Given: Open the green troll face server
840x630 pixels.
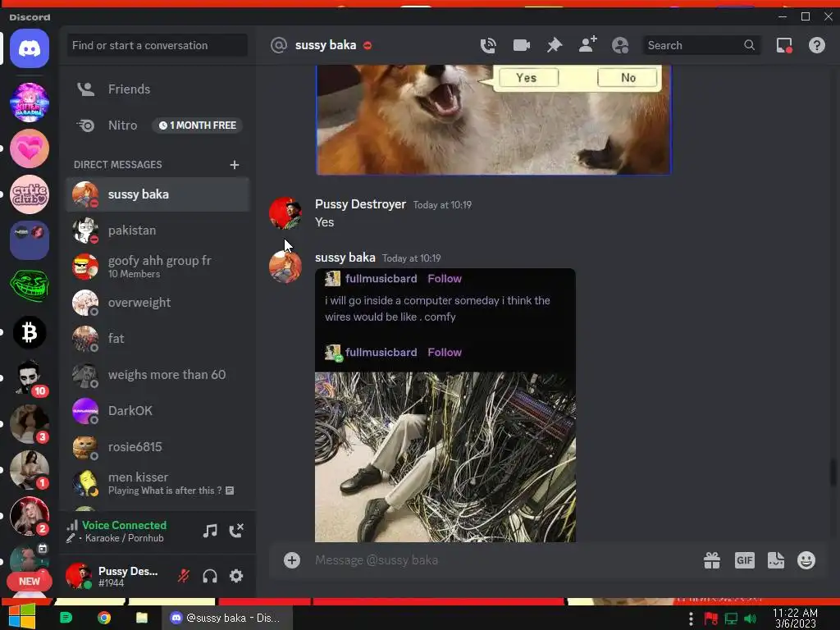Looking at the screenshot, I should [30, 286].
